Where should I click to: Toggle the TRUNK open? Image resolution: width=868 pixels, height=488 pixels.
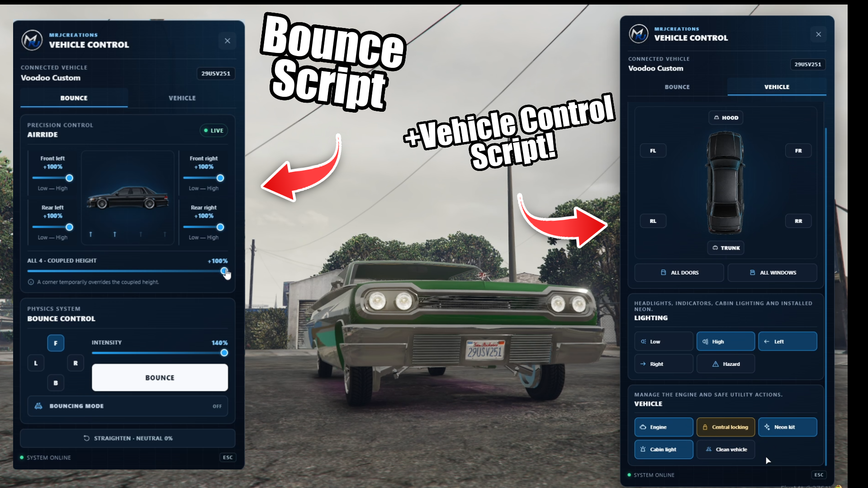(726, 248)
